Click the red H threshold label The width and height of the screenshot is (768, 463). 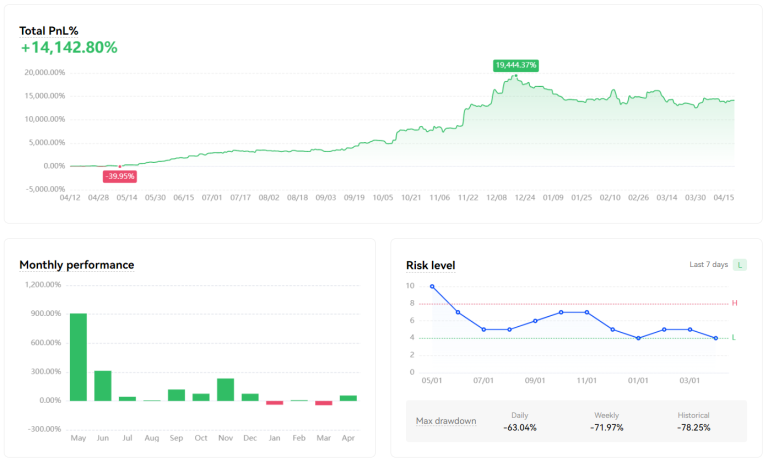tap(735, 303)
